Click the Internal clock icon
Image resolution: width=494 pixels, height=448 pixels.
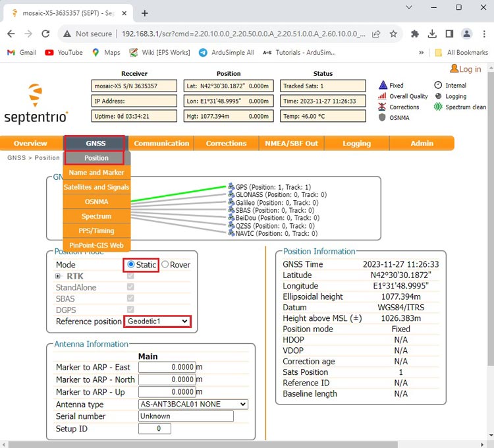(438, 85)
